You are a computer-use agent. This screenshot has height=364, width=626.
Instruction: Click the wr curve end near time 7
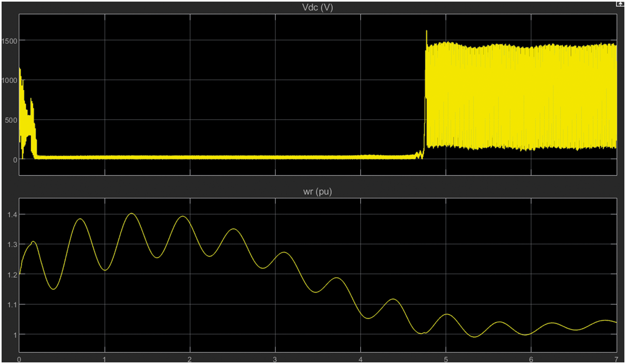click(616, 322)
